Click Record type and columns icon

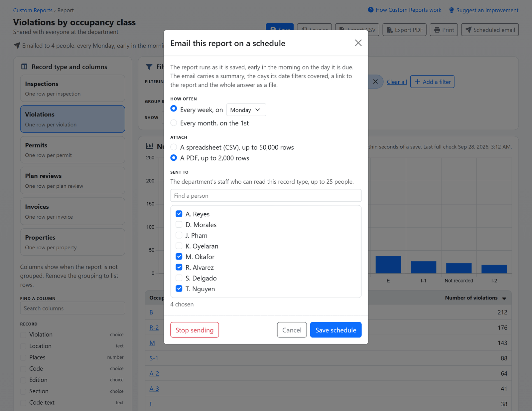[24, 67]
